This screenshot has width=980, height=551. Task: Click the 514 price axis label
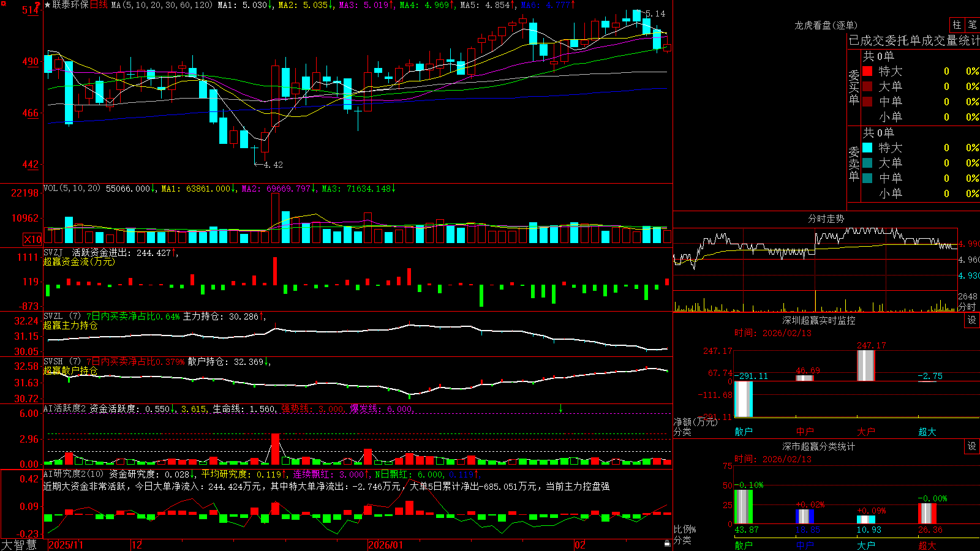[31, 10]
